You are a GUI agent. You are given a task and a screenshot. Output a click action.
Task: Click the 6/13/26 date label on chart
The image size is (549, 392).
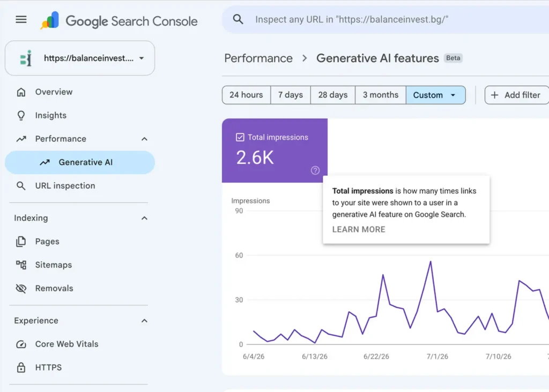coord(314,356)
